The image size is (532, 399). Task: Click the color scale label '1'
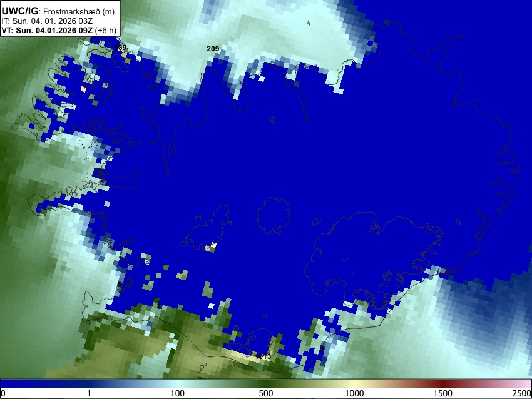pos(89,393)
